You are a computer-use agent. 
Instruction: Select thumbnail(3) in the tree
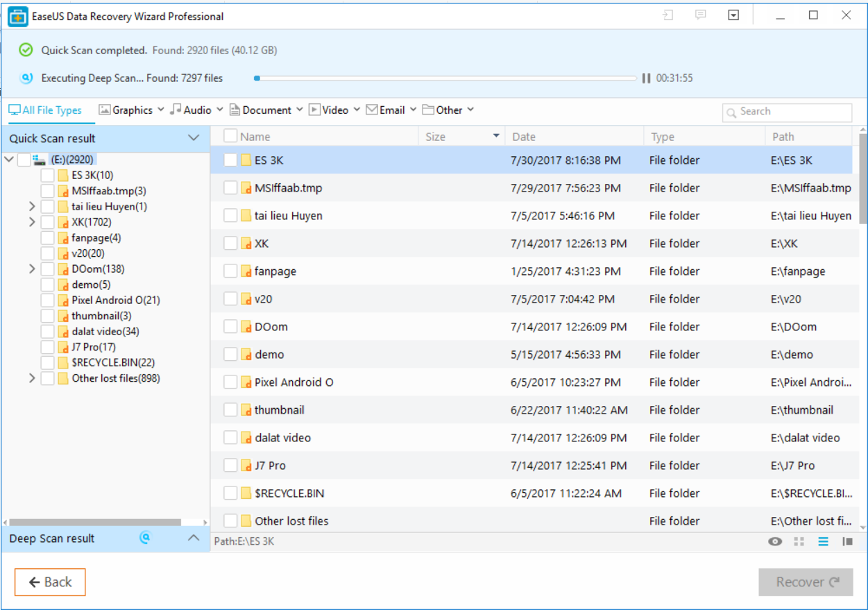point(102,316)
